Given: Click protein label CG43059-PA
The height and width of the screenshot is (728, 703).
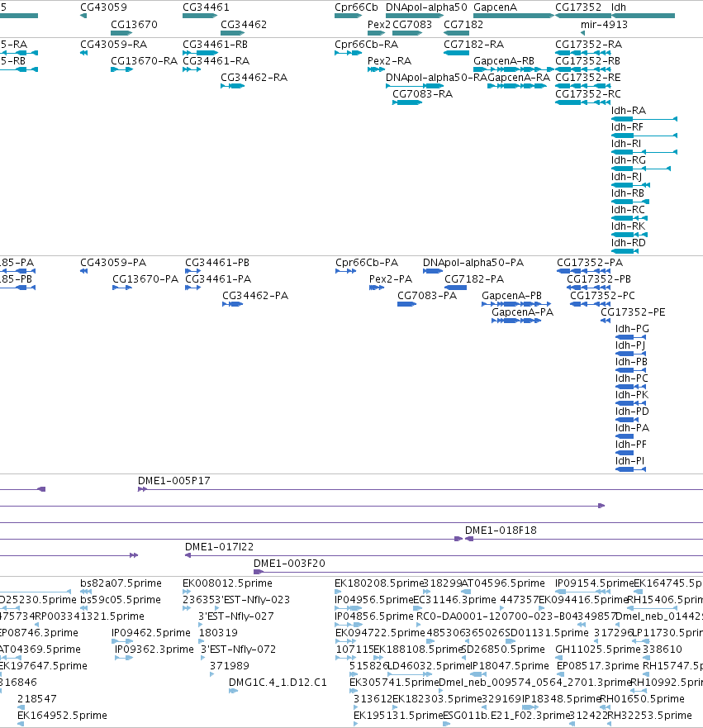Looking at the screenshot, I should tap(113, 263).
